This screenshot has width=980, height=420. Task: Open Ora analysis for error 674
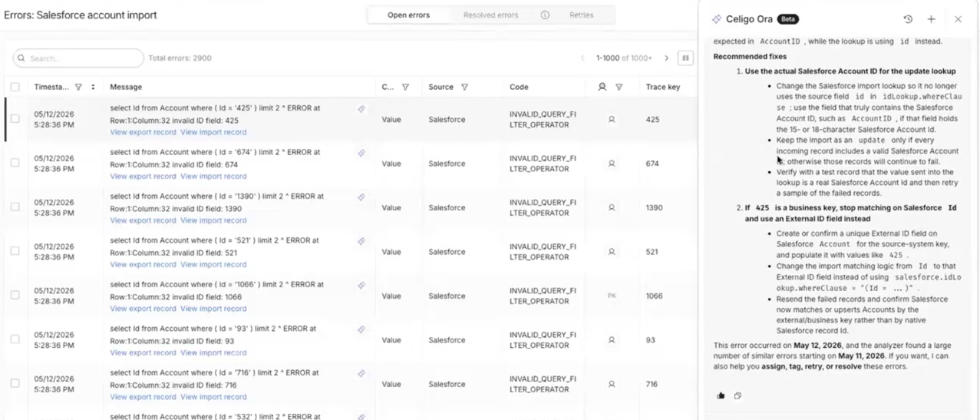click(x=361, y=153)
